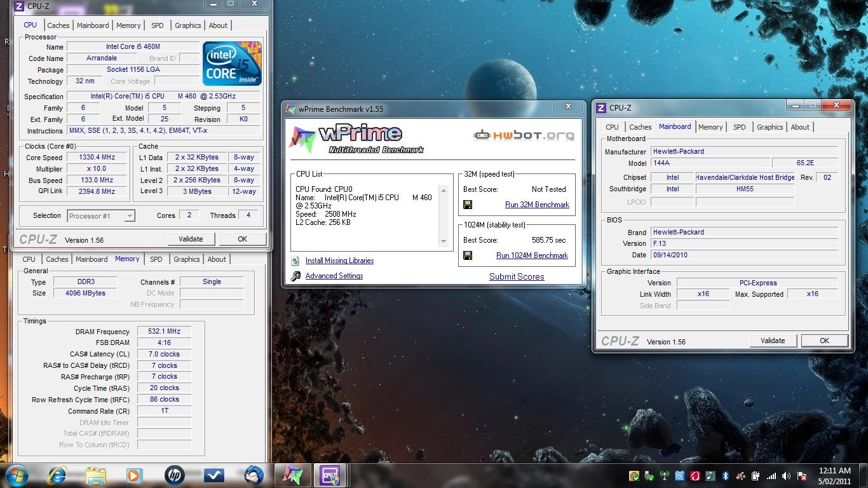Click the Code Name value Arrandale
Screen dimensions: 868x488
(x=102, y=58)
